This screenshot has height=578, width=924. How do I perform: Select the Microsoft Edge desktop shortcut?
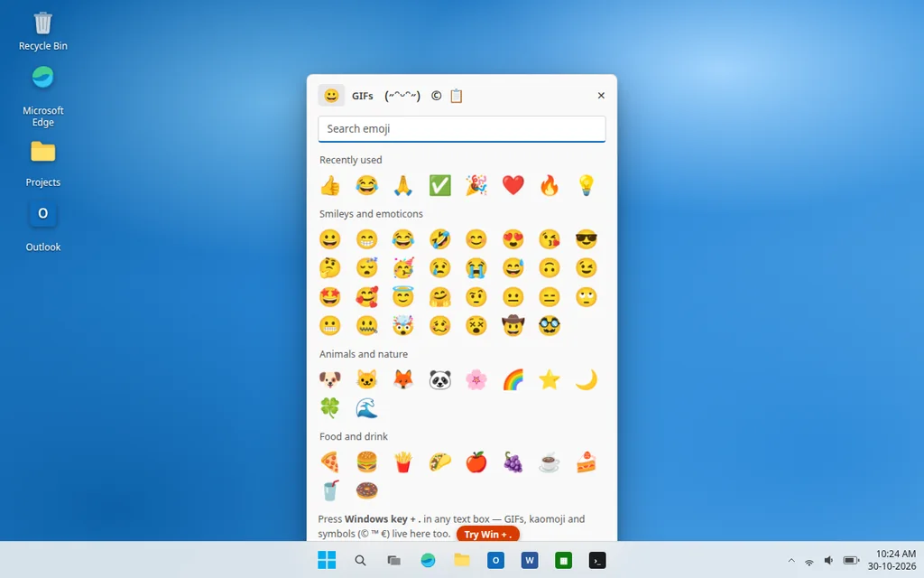43,96
